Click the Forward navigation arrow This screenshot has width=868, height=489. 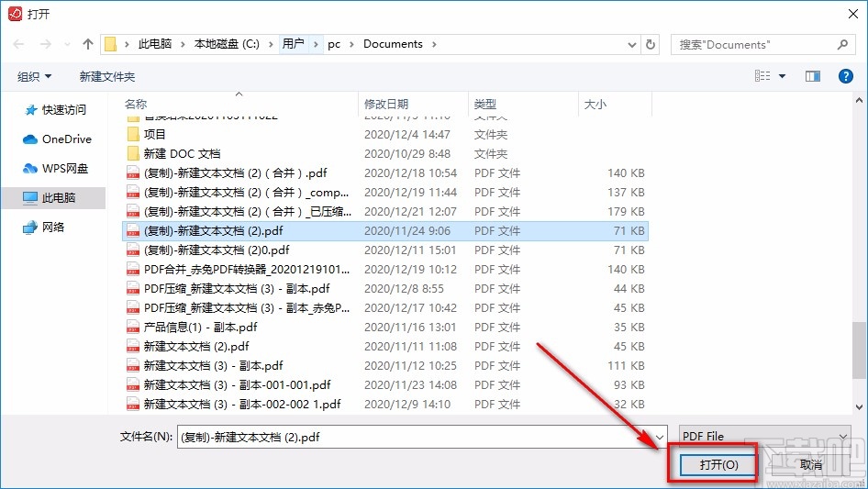45,44
